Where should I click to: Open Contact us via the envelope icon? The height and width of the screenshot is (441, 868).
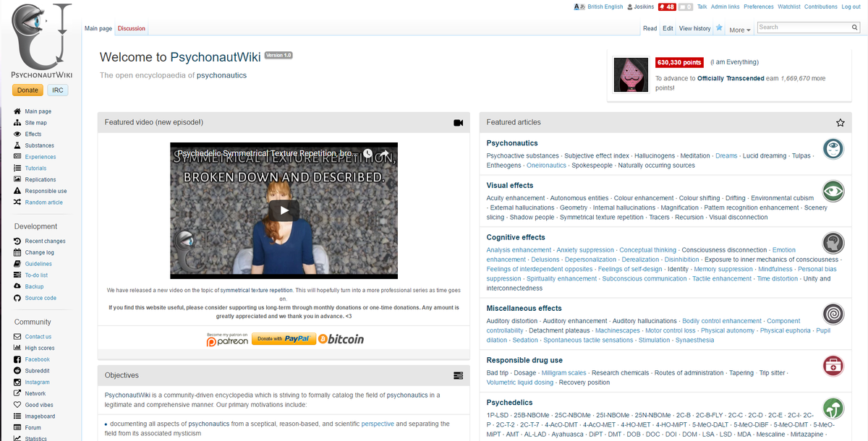[16, 336]
